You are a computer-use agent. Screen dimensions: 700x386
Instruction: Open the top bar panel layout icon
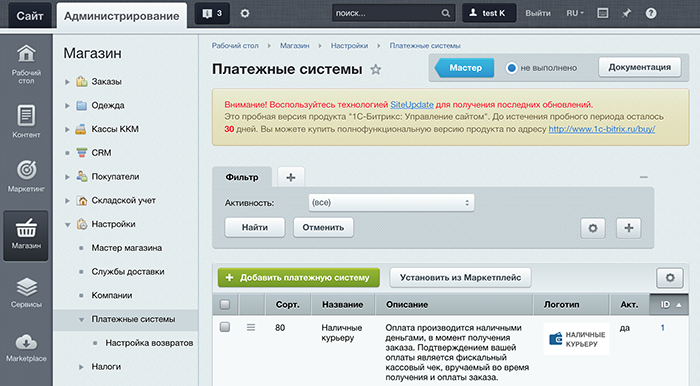(x=603, y=13)
